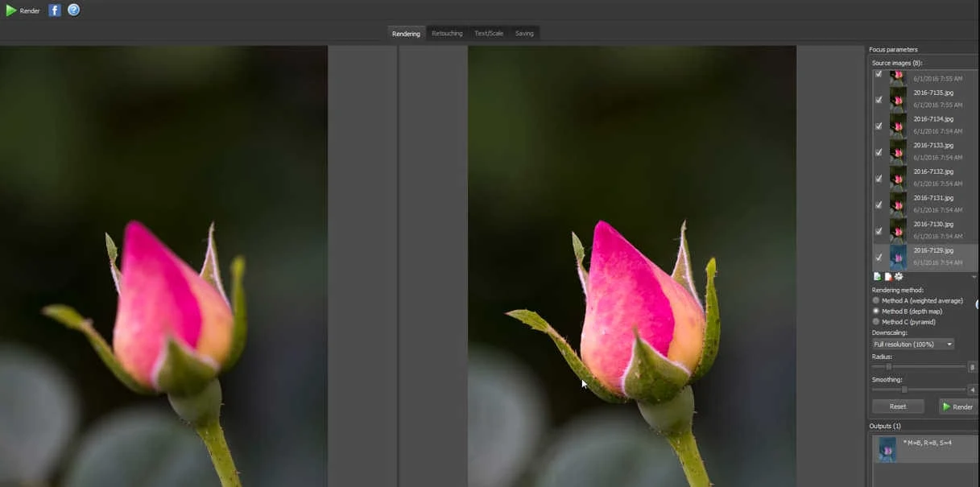Click file name 2016-7131.jpg
This screenshot has height=487, width=980.
pos(933,198)
